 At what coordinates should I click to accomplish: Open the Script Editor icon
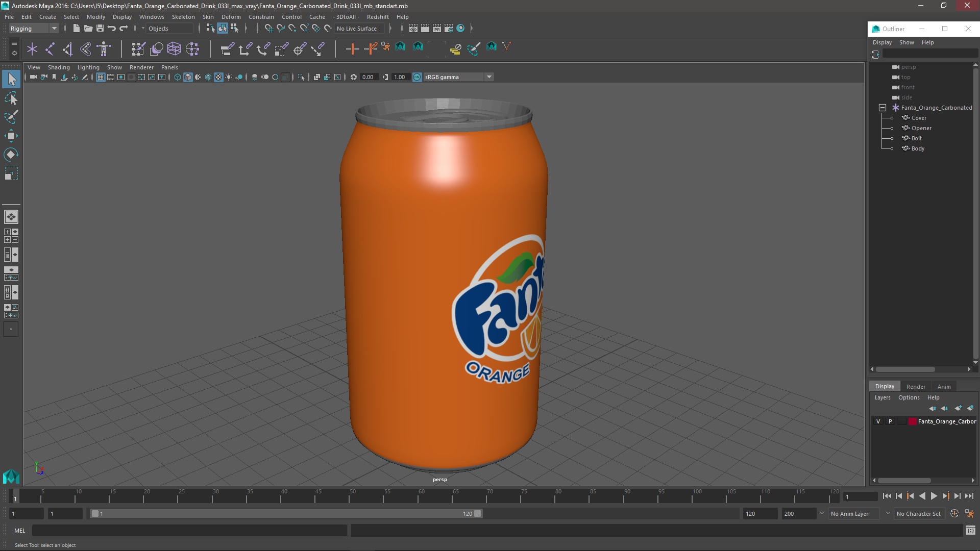tap(970, 531)
